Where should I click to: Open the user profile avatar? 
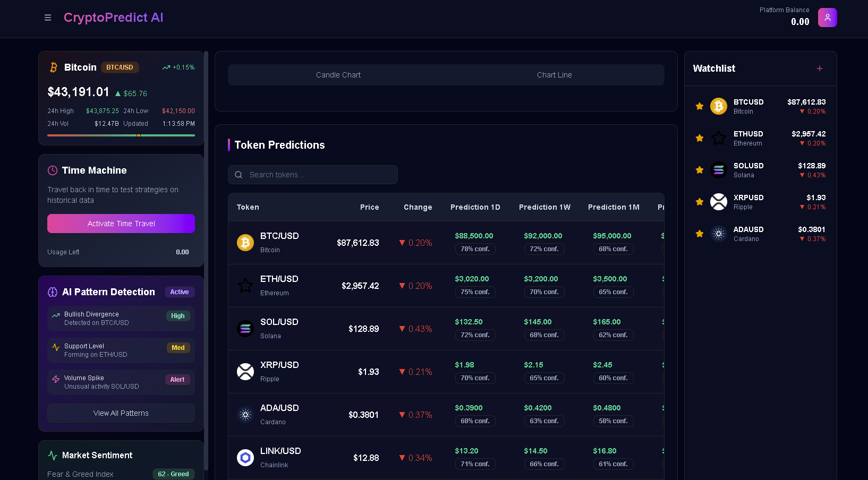pos(827,18)
